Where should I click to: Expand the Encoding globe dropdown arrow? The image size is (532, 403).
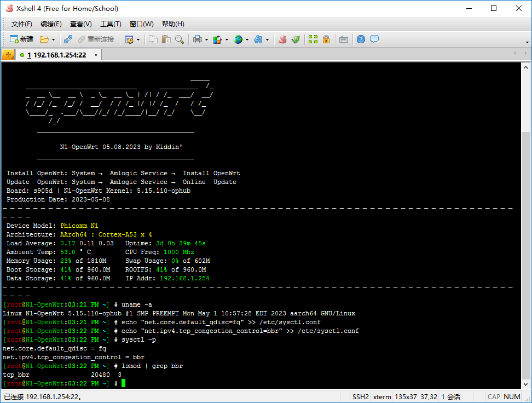(x=247, y=40)
